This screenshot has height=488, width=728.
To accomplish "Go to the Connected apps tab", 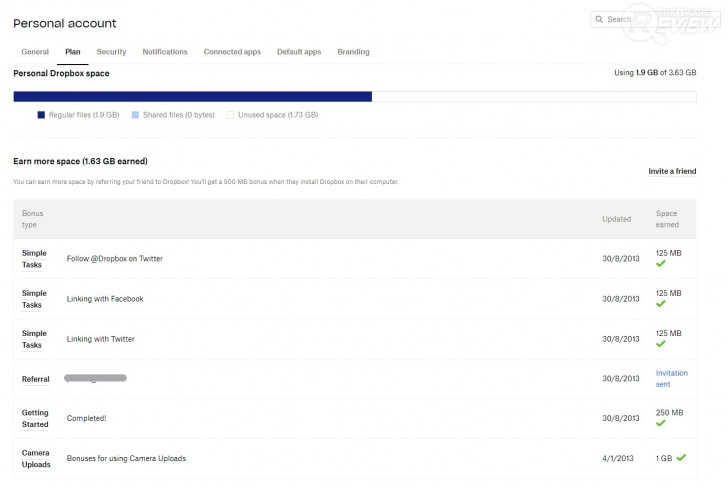I will click(x=232, y=52).
